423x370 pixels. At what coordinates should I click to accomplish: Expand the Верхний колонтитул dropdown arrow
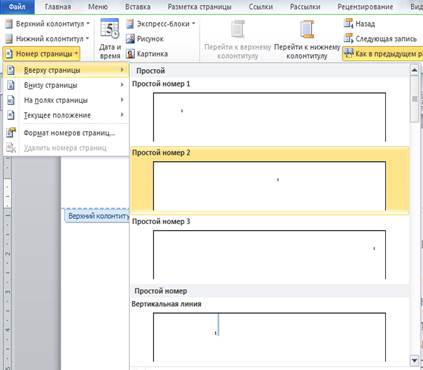[88, 24]
